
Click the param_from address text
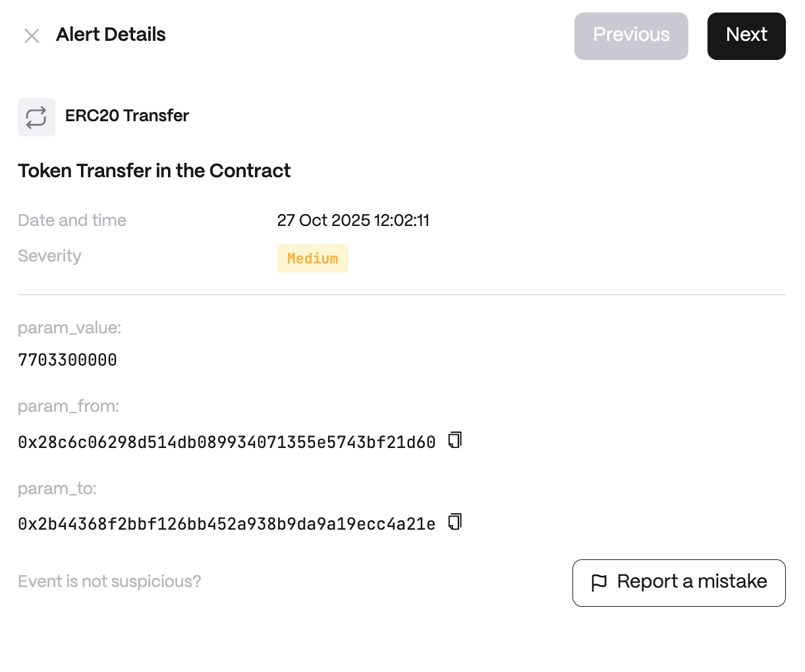pos(226,442)
